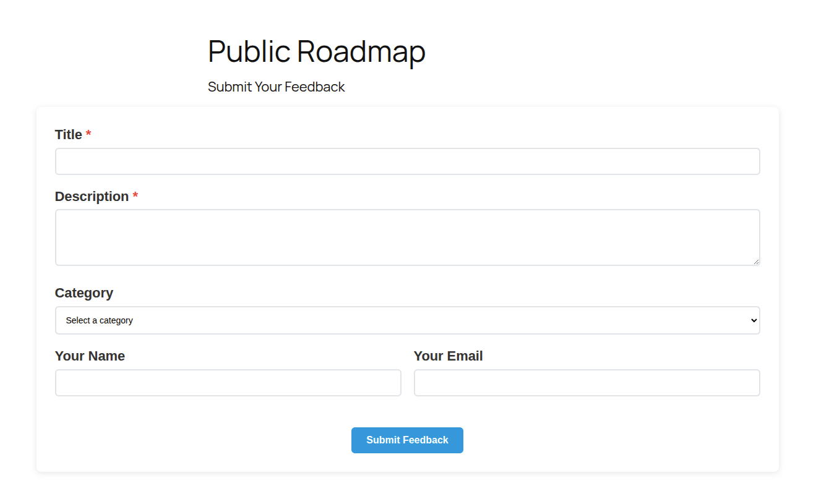Click the red asterisk beside Description
816x504 pixels.
pyautogui.click(x=135, y=197)
